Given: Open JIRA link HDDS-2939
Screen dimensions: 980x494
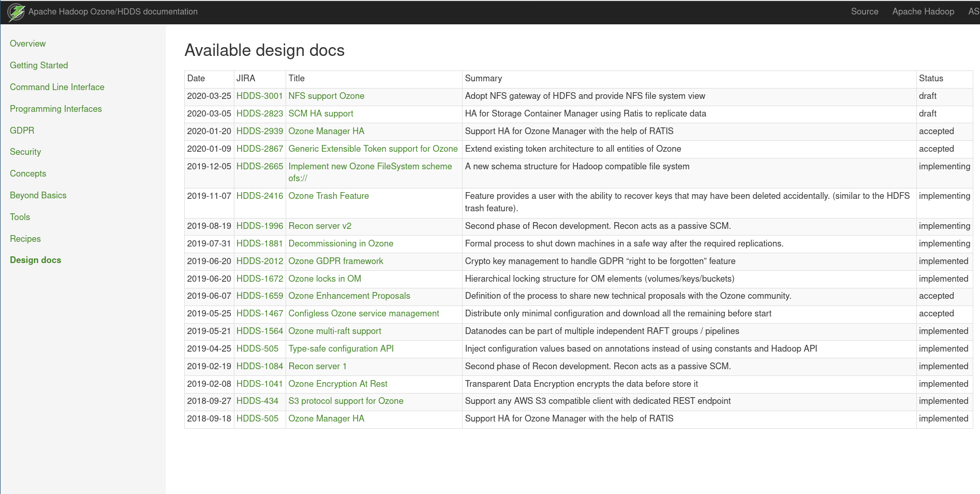Looking at the screenshot, I should pos(260,131).
